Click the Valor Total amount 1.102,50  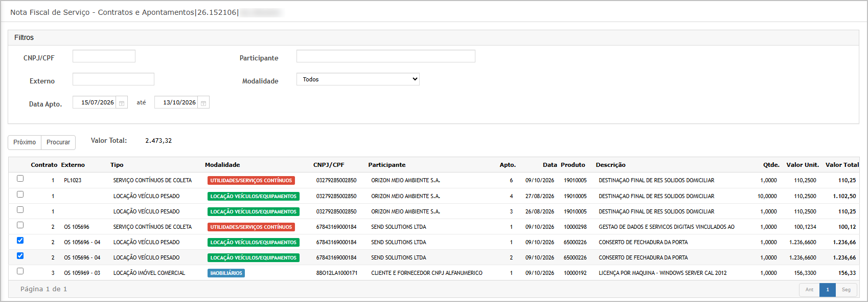click(844, 196)
